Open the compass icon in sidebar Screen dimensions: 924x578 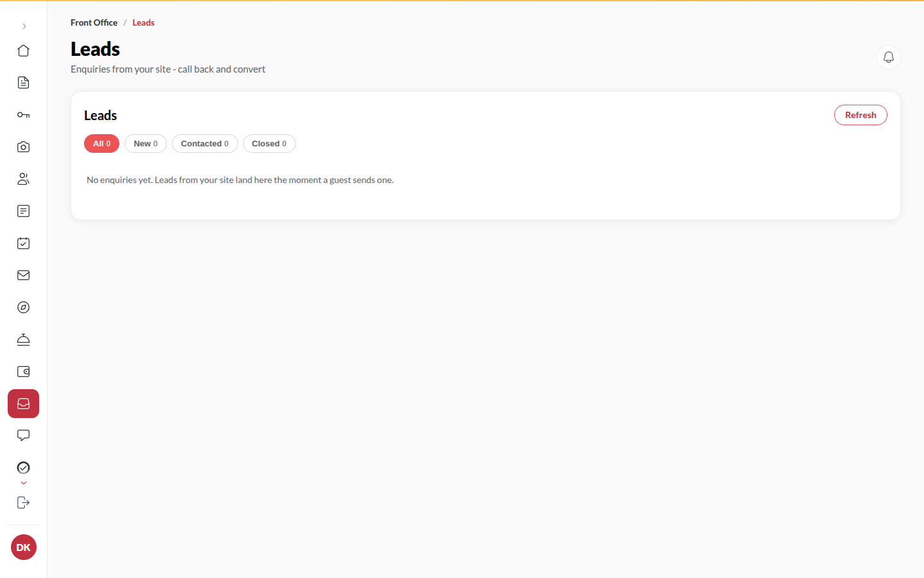pos(24,308)
